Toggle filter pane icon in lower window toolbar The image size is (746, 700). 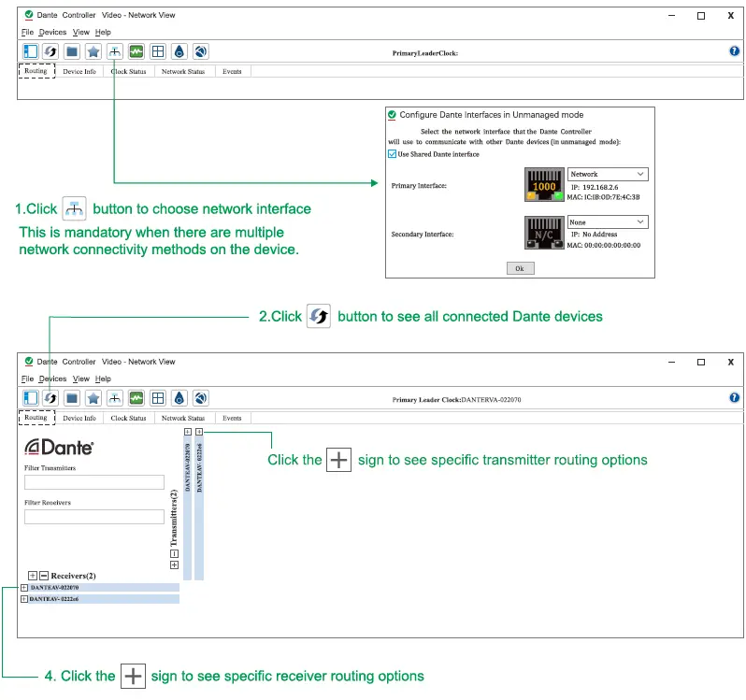click(31, 398)
